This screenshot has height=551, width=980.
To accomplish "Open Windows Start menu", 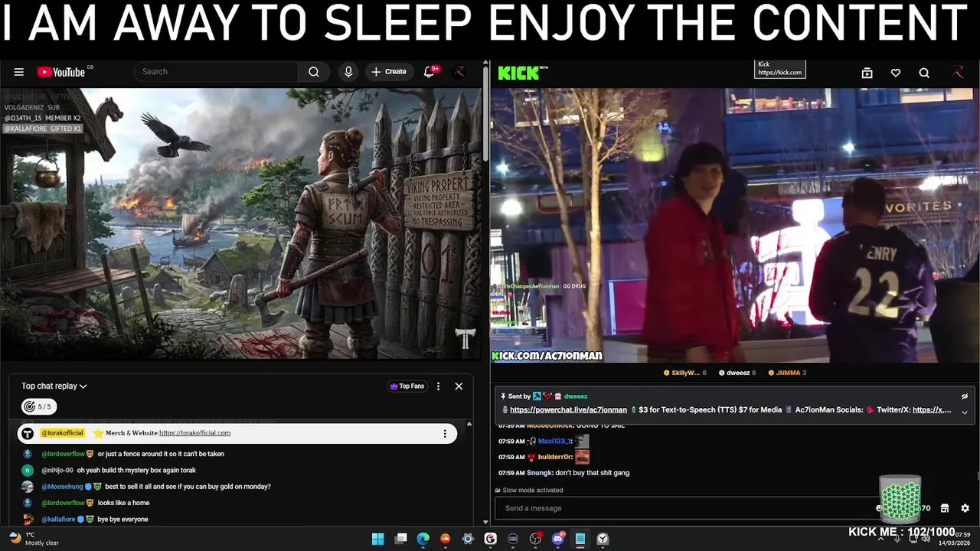I will (378, 539).
